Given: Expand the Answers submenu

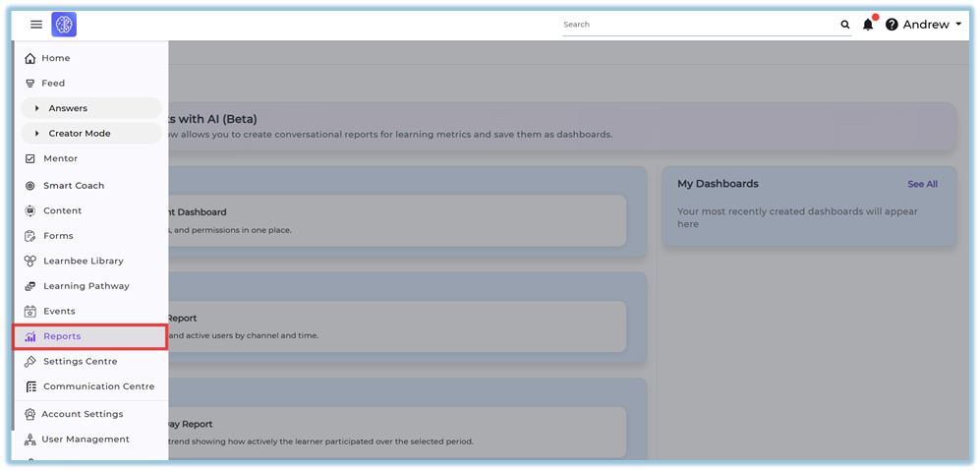Looking at the screenshot, I should (37, 108).
